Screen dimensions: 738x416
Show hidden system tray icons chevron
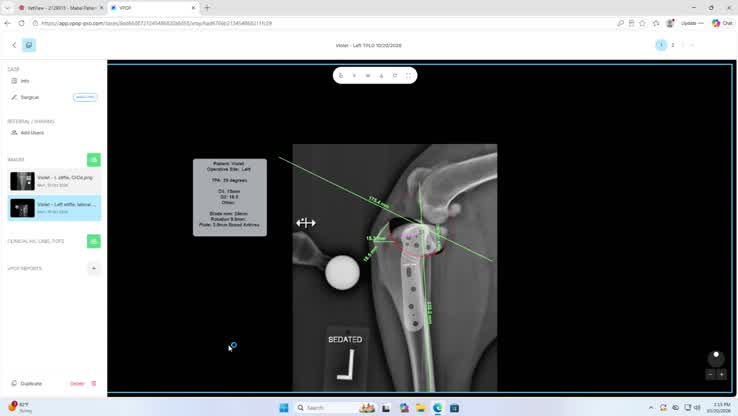pos(651,408)
